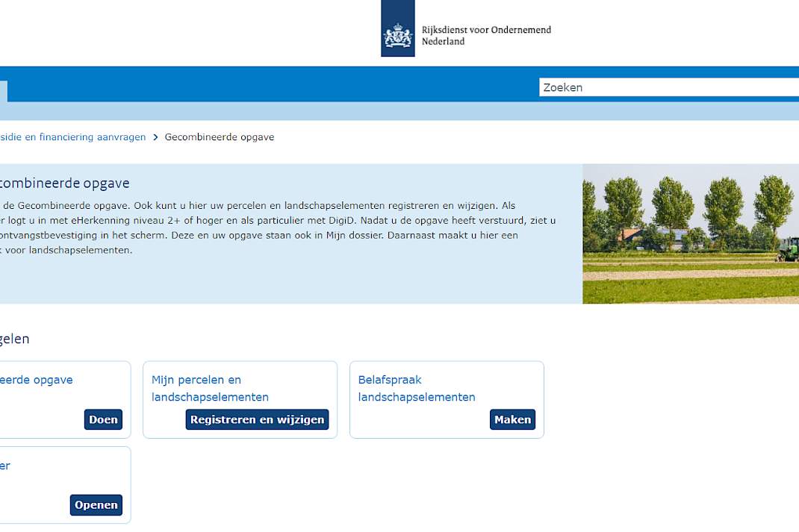The image size is (799, 532).
Task: Click the Doen button
Action: coord(104,419)
